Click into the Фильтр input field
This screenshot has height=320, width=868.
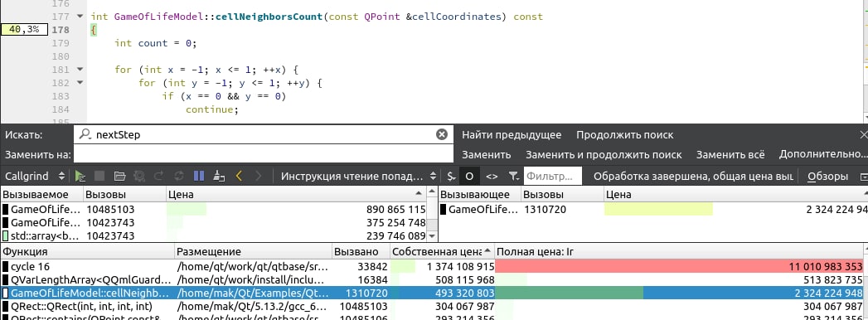coord(552,177)
